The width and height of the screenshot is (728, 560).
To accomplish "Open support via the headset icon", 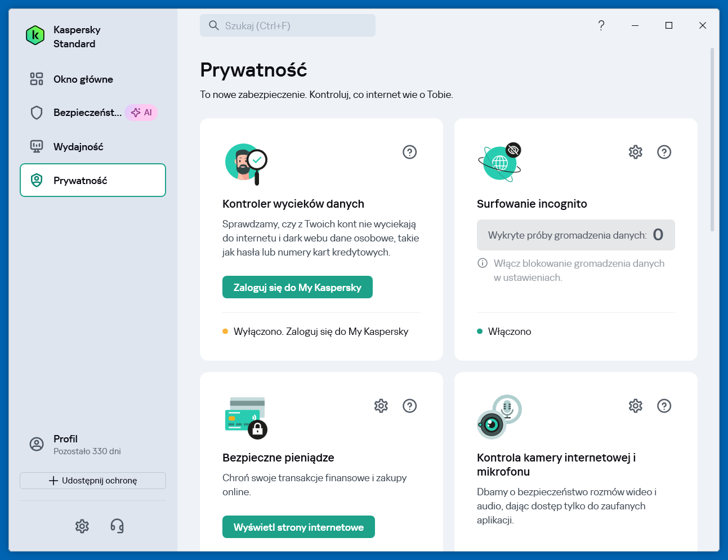I will tap(117, 526).
